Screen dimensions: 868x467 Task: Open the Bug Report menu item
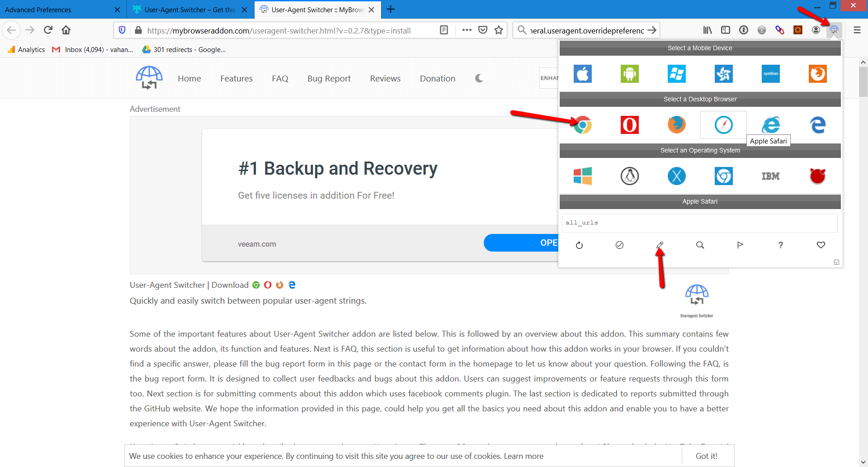tap(329, 78)
